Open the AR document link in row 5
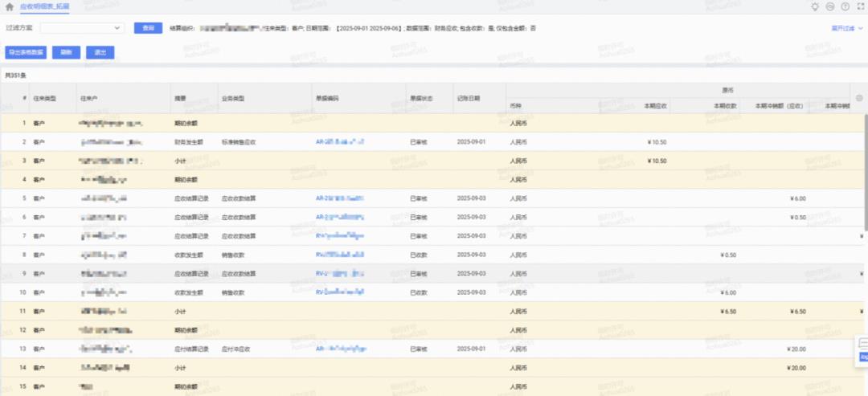The width and height of the screenshot is (868, 396). [x=339, y=198]
